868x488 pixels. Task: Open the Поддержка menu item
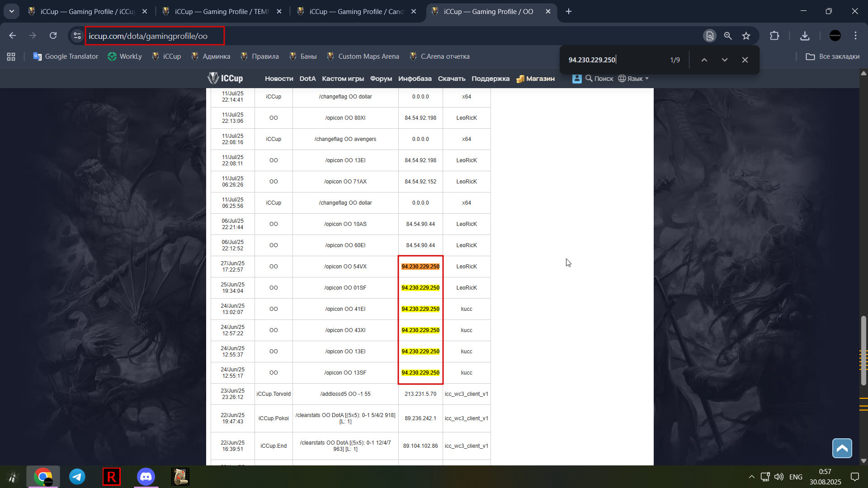pos(491,78)
